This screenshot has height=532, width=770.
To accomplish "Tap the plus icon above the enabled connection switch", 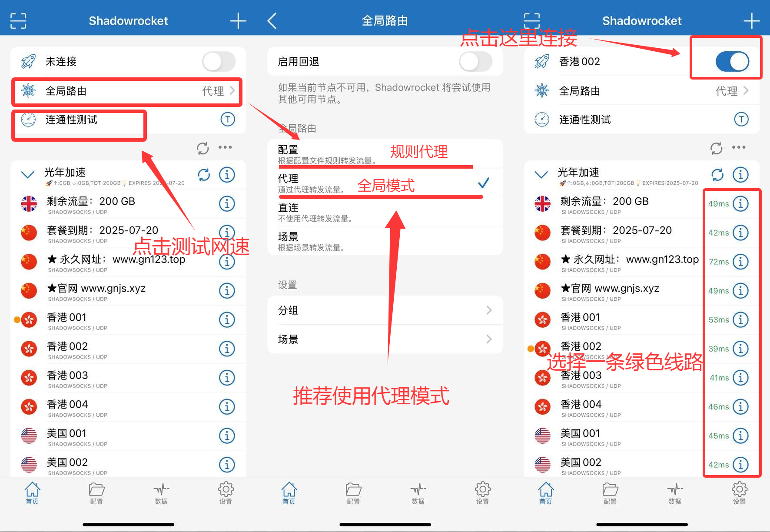I will tap(751, 20).
